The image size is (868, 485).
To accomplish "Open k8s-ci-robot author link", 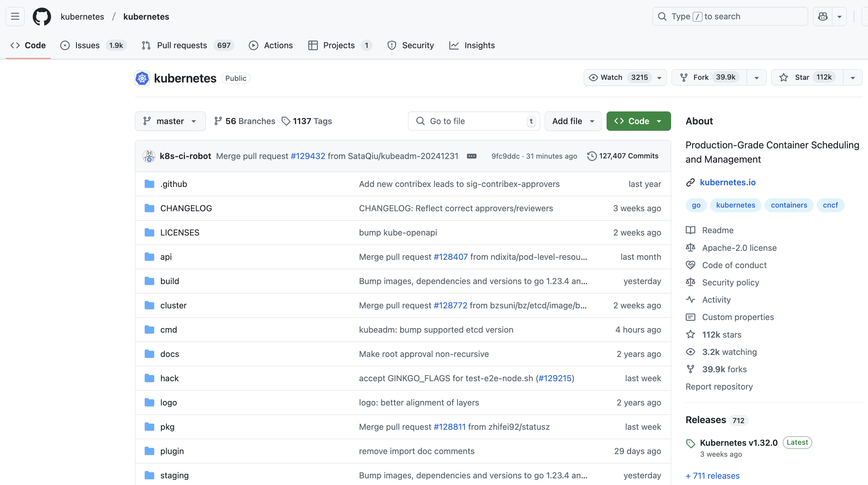I will [185, 156].
